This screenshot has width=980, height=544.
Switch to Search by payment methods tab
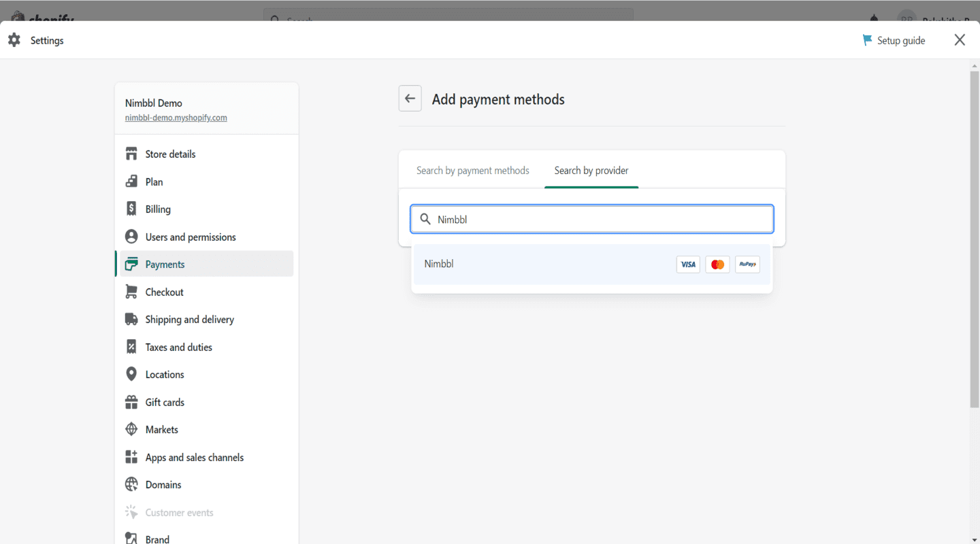tap(473, 170)
